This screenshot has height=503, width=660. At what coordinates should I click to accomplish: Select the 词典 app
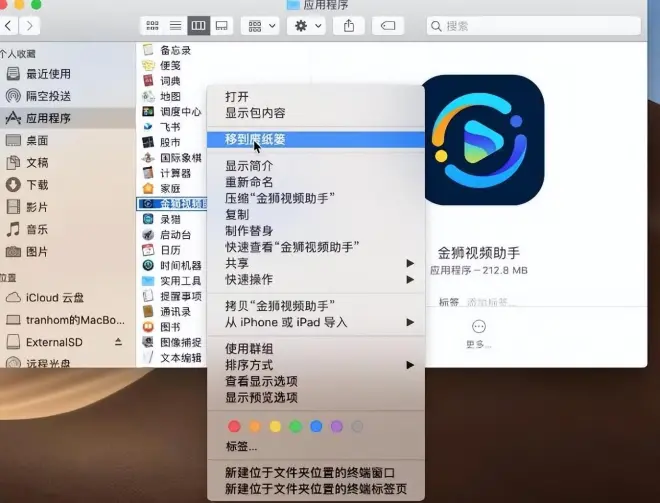point(162,81)
